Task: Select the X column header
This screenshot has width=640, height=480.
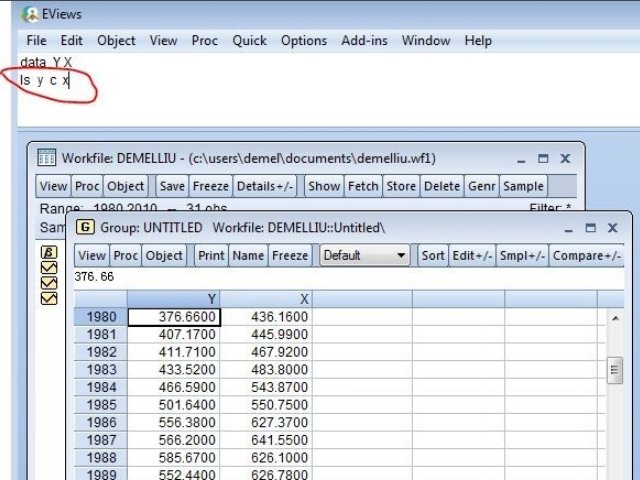Action: click(266, 299)
